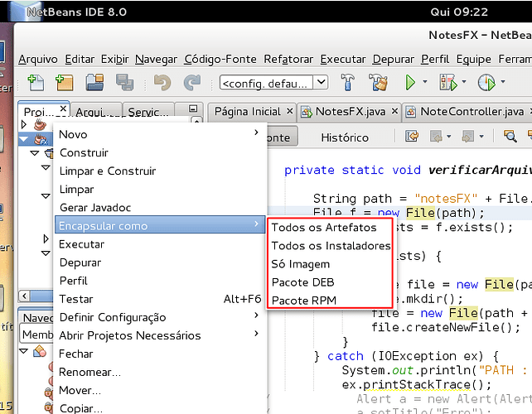Open the Navegar menu
Image resolution: width=532 pixels, height=414 pixels.
coord(156,59)
